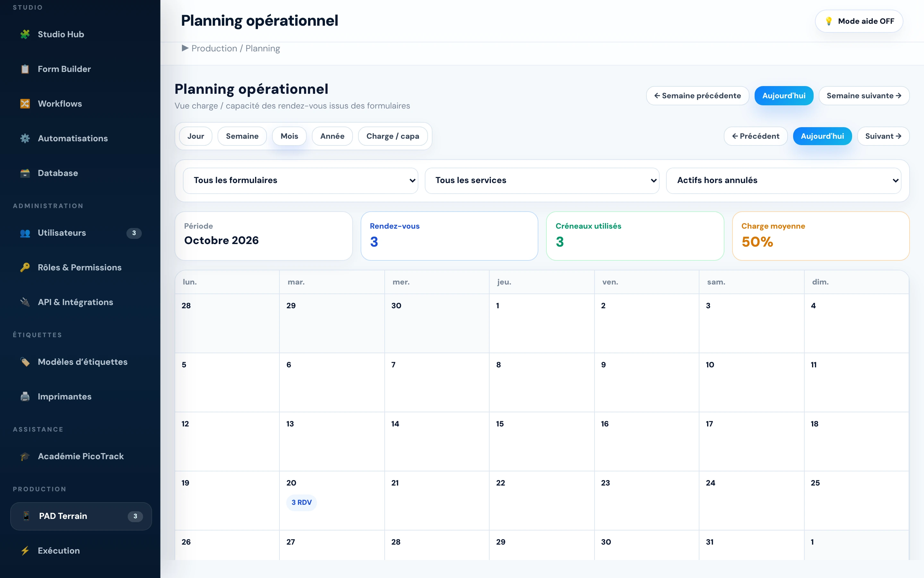Viewport: 924px width, 578px height.
Task: Toggle Mode aide OFF button
Action: pyautogui.click(x=859, y=21)
